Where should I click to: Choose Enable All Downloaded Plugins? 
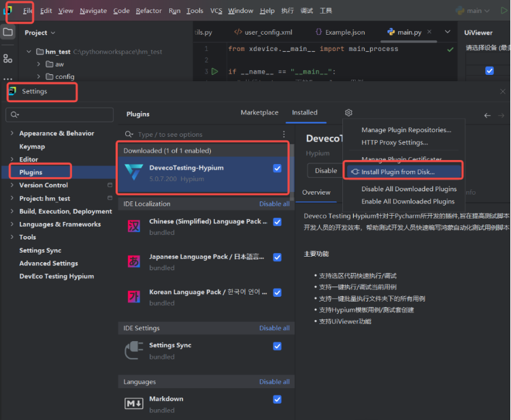tap(408, 201)
